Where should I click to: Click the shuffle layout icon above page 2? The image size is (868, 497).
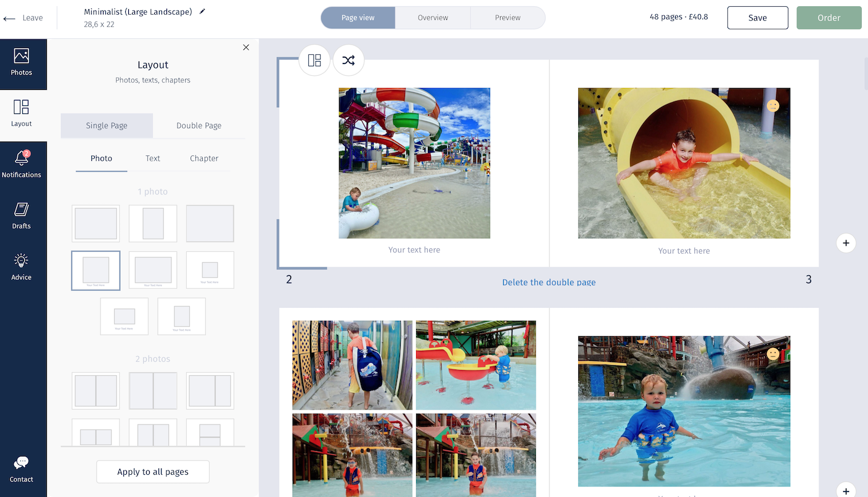pyautogui.click(x=348, y=60)
